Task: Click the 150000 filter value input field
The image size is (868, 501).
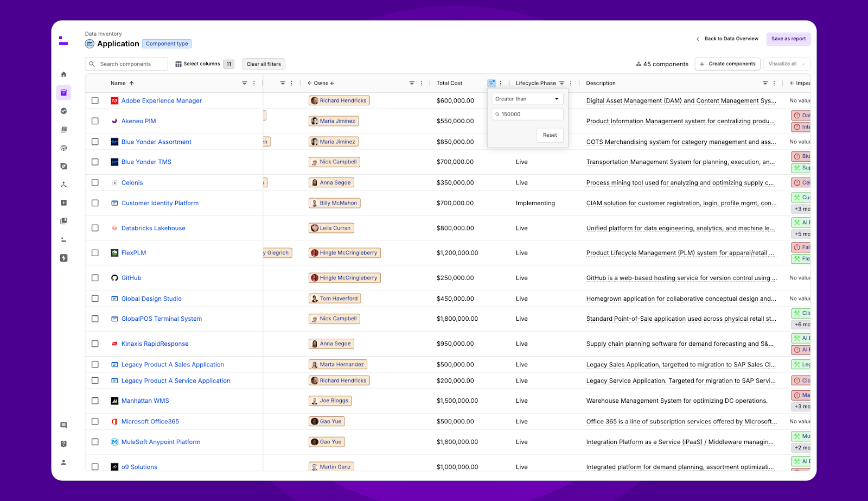Action: click(527, 114)
